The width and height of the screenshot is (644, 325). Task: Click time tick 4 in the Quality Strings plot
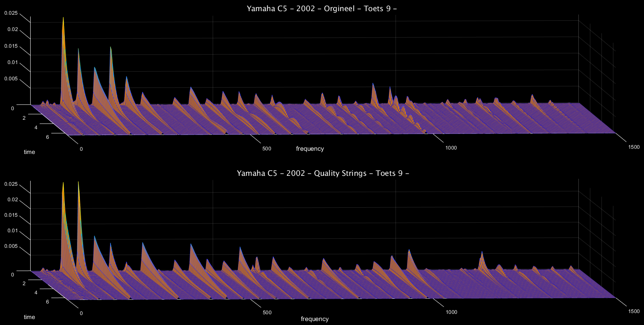coord(36,293)
